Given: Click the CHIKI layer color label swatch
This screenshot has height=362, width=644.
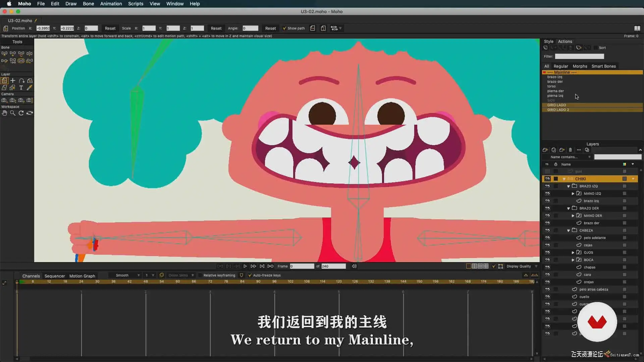Looking at the screenshot, I should pyautogui.click(x=625, y=179).
